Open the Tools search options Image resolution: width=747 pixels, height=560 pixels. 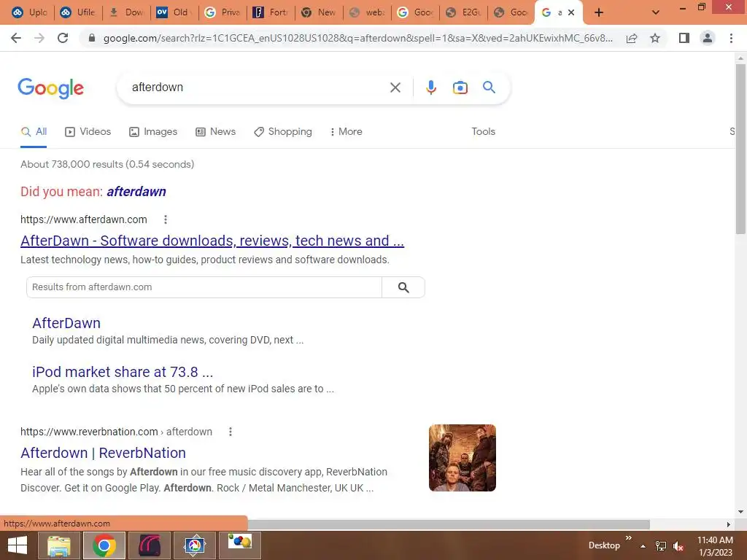coord(483,132)
